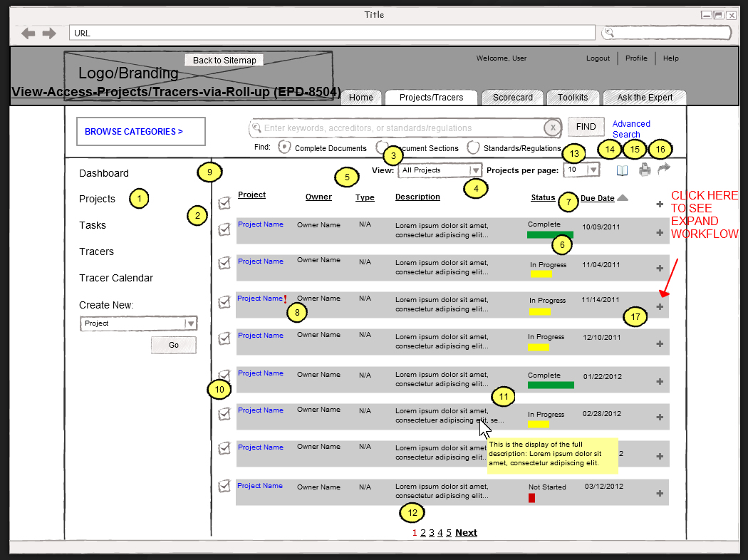Toggle the checkbox for the 12/10/2011 project
748x560 pixels.
(x=224, y=338)
